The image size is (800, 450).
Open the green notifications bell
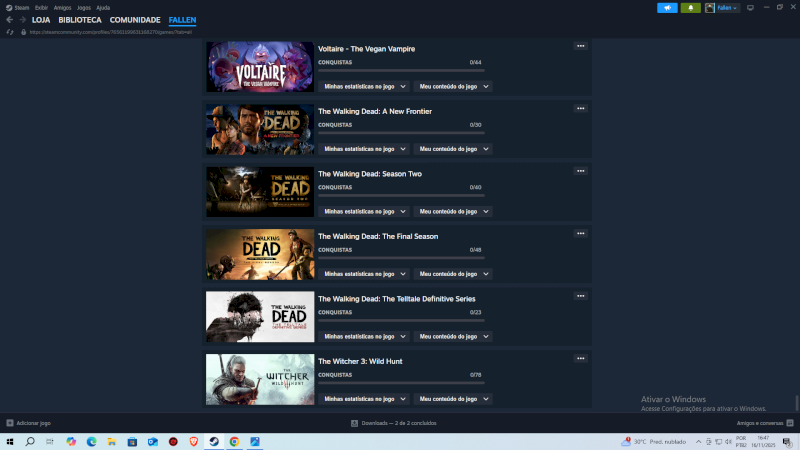tap(690, 8)
